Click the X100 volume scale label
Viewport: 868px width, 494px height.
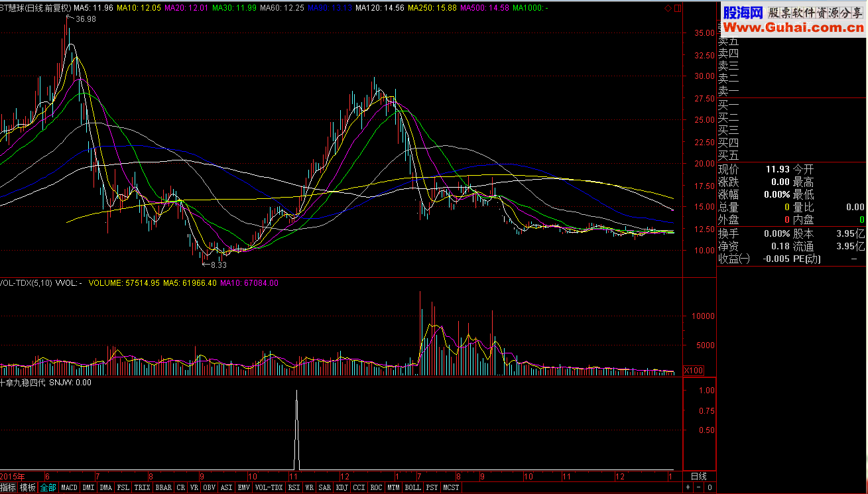(693, 370)
